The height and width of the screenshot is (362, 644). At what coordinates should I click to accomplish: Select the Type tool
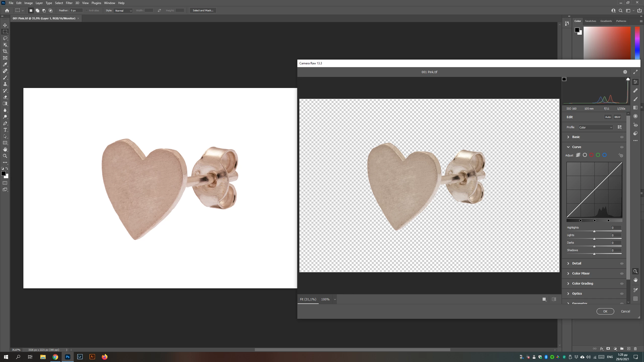(x=5, y=130)
